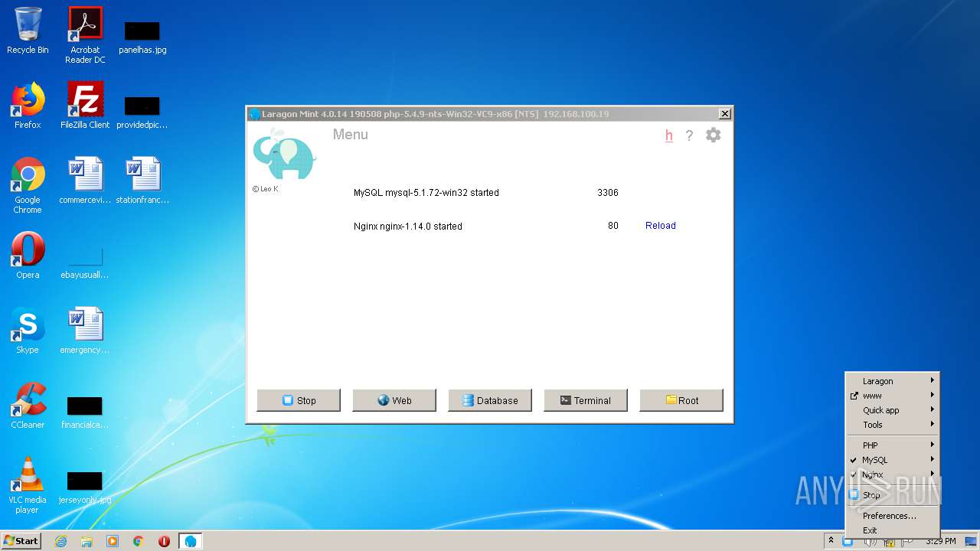
Task: Click the Terminal button
Action: click(586, 400)
